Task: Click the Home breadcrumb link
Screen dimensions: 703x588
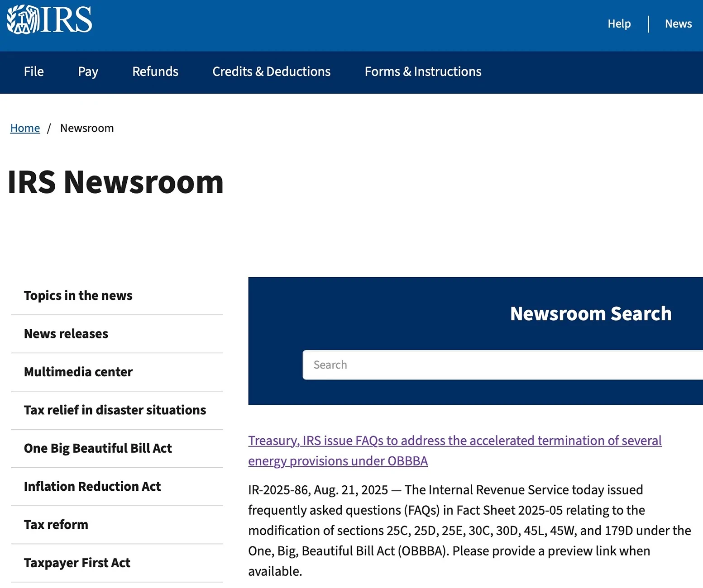Action: (x=25, y=128)
